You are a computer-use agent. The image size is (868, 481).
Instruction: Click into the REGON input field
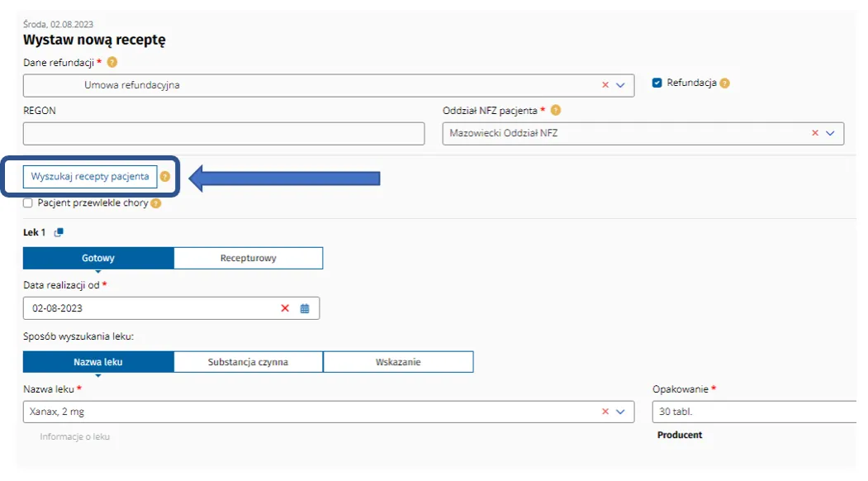tap(223, 133)
